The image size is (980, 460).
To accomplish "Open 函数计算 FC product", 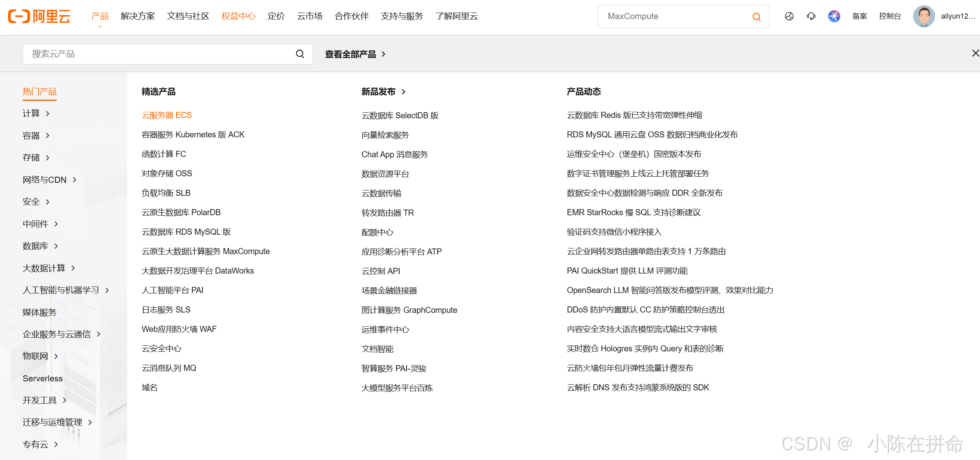I will click(164, 154).
